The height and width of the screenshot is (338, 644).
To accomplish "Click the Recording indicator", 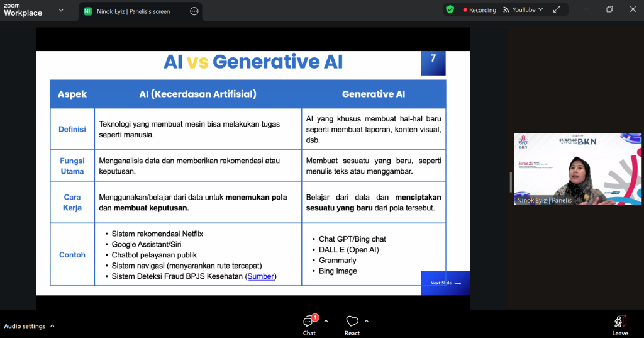I will (479, 10).
